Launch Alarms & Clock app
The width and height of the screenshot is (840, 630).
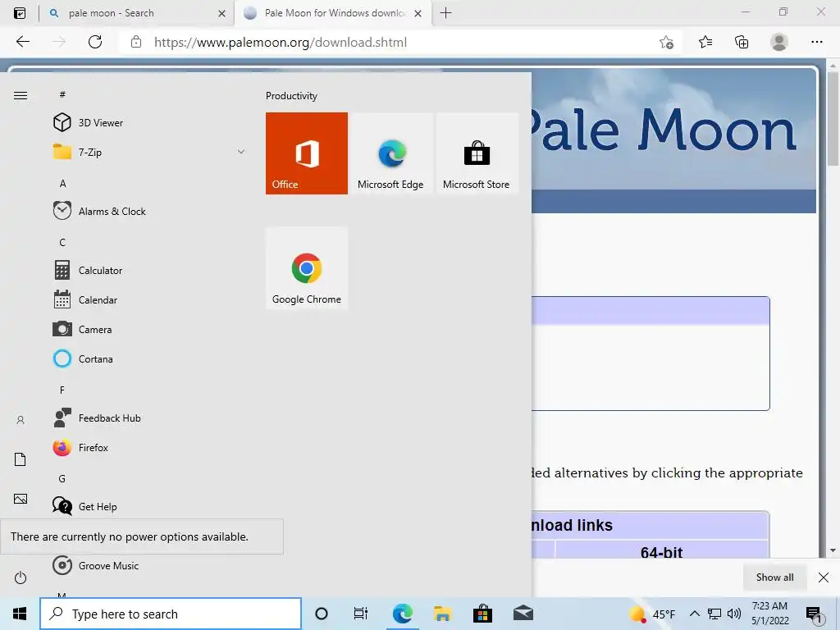(150, 211)
